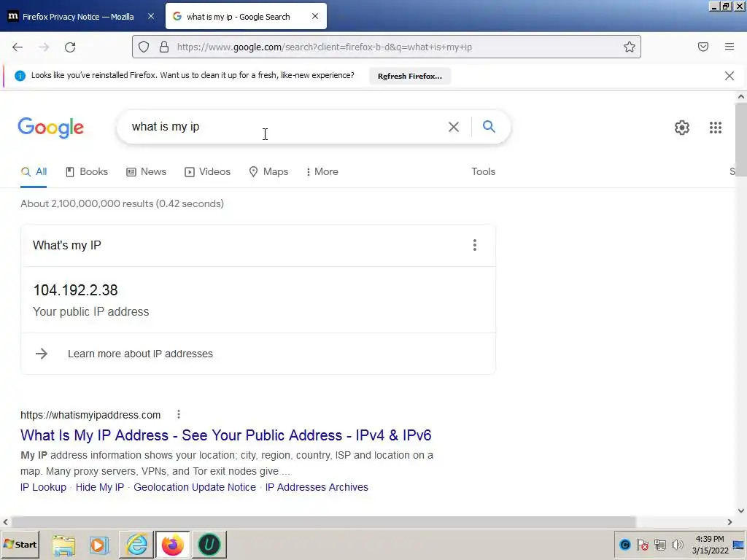Open Firefox application hamburger menu
747x560 pixels.
pyautogui.click(x=729, y=47)
